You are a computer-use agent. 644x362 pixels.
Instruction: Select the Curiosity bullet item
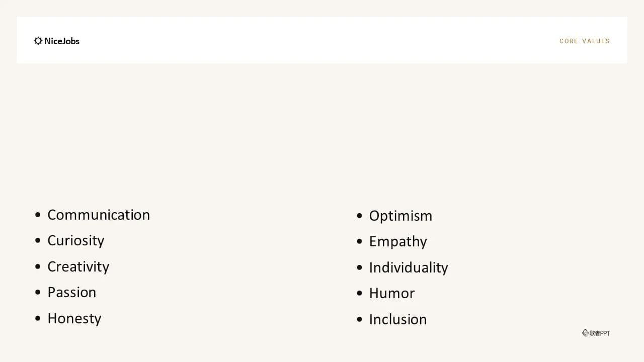tap(76, 241)
